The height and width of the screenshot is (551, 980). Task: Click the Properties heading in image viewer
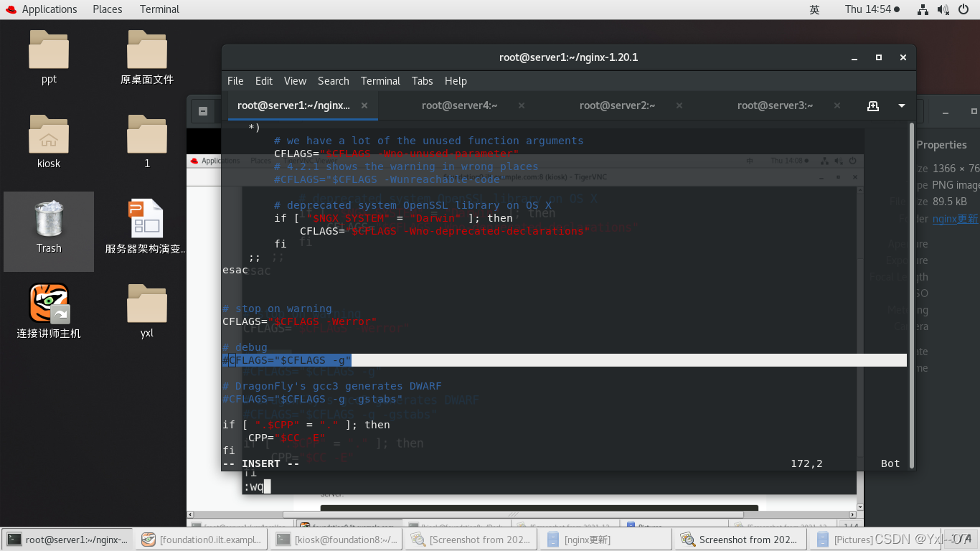(x=942, y=144)
